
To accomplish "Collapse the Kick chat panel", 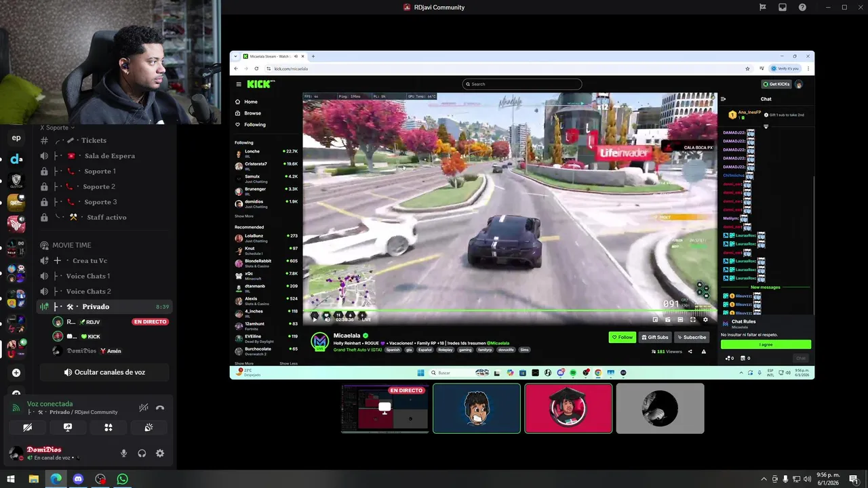I will point(724,99).
